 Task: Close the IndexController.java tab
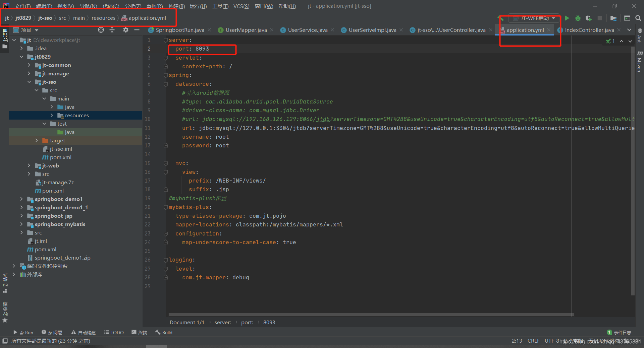pos(619,30)
